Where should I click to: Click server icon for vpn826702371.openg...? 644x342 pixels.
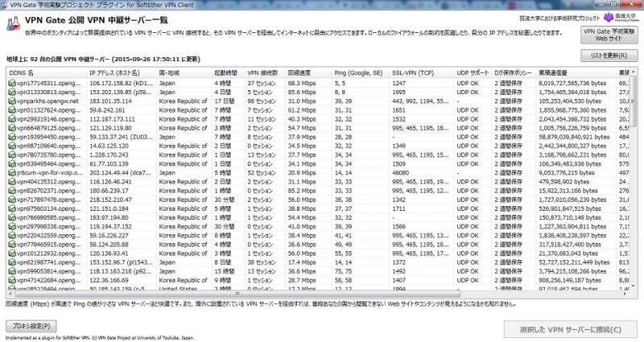(x=12, y=191)
